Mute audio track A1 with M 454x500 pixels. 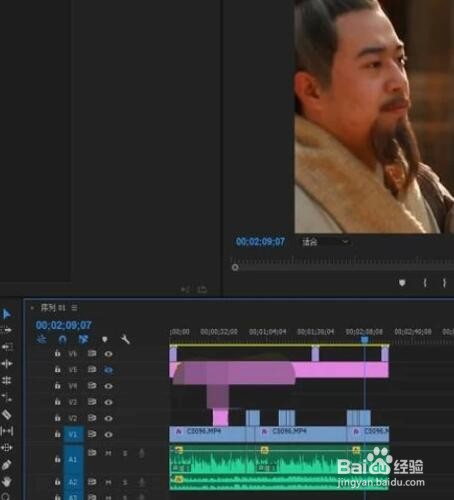pos(108,453)
